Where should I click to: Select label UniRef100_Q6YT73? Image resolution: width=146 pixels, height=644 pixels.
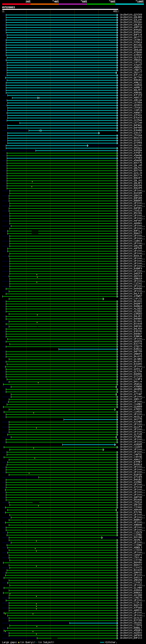click(131, 37)
